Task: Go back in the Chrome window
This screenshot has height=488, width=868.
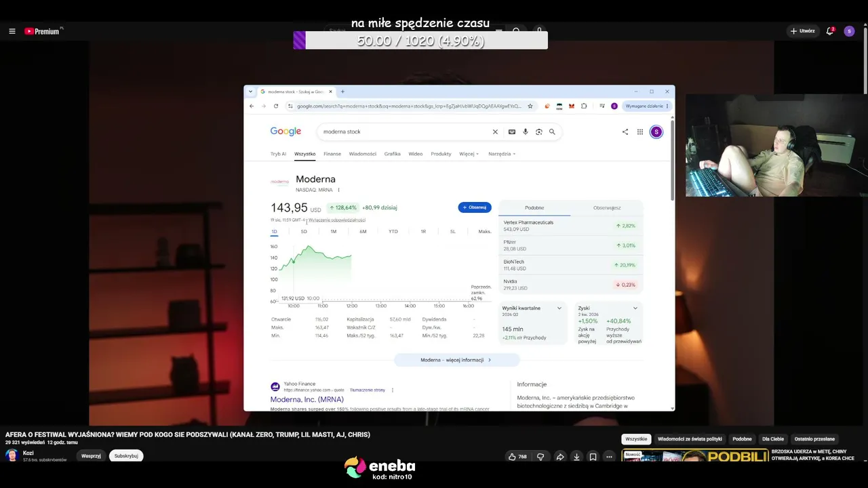Action: (x=252, y=106)
